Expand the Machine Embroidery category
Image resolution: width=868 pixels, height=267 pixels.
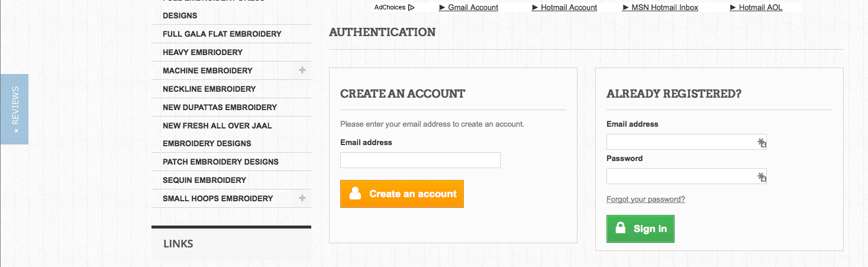coord(302,70)
